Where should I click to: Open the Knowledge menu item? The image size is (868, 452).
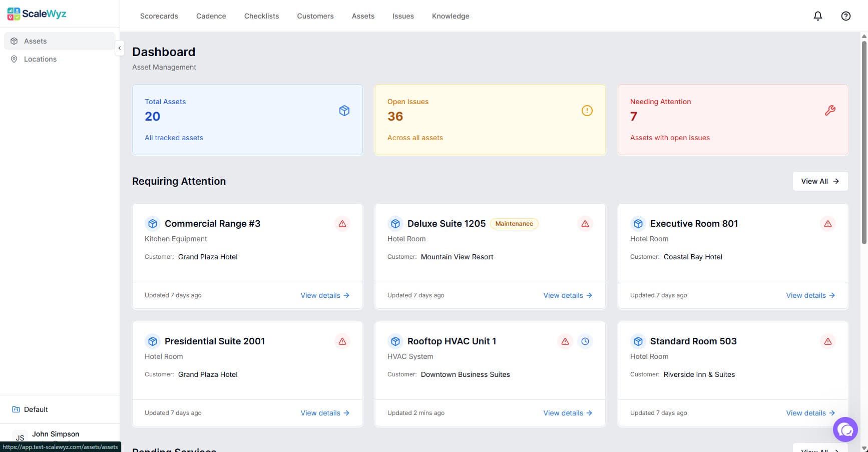tap(450, 16)
